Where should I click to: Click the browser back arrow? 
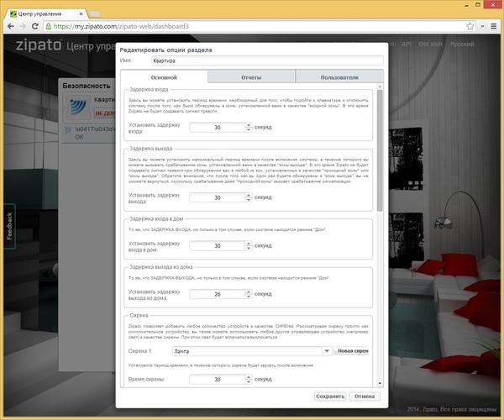10,26
